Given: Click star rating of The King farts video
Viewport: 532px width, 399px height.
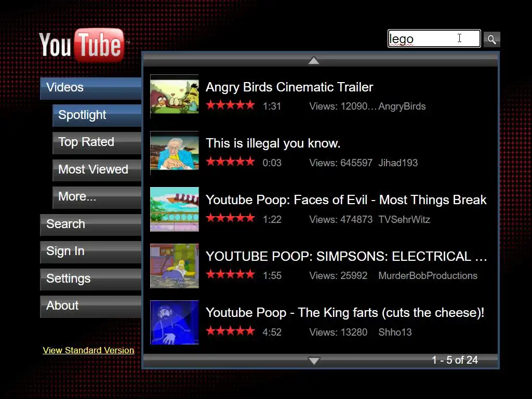Looking at the screenshot, I should click(230, 330).
